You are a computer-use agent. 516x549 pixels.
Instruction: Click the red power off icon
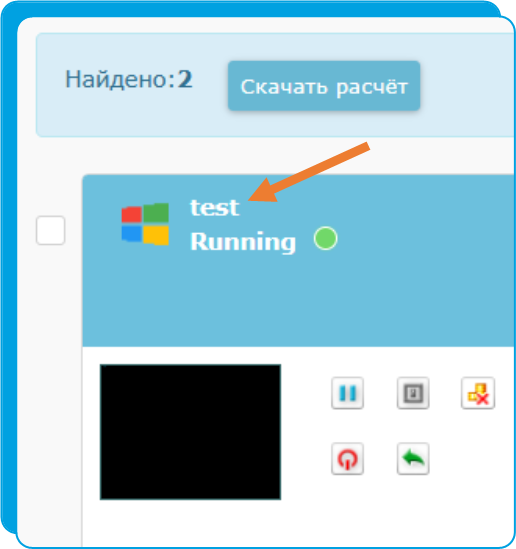tap(347, 458)
